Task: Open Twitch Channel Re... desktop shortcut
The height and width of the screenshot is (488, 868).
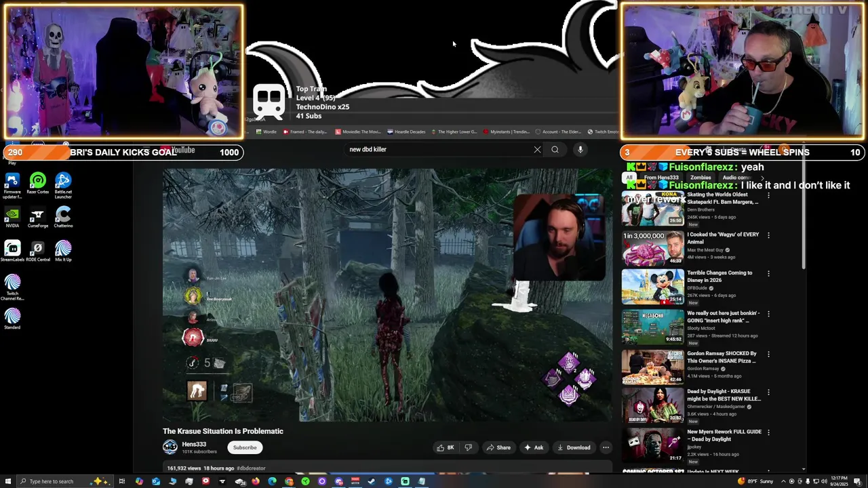Action: 12,287
